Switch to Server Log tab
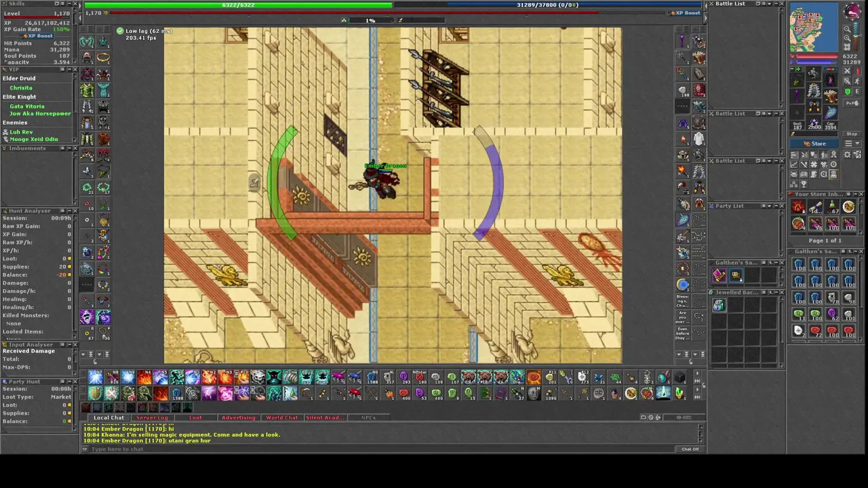 [x=152, y=418]
